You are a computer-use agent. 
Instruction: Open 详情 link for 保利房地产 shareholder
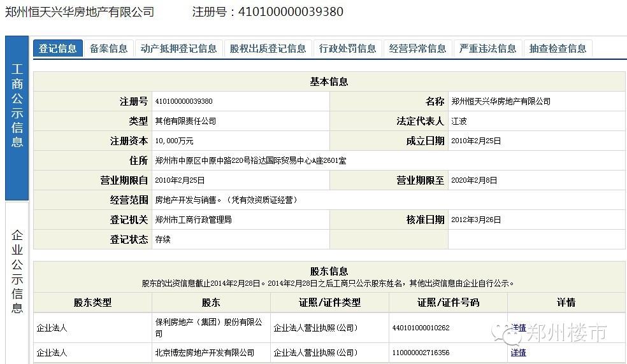pos(519,328)
